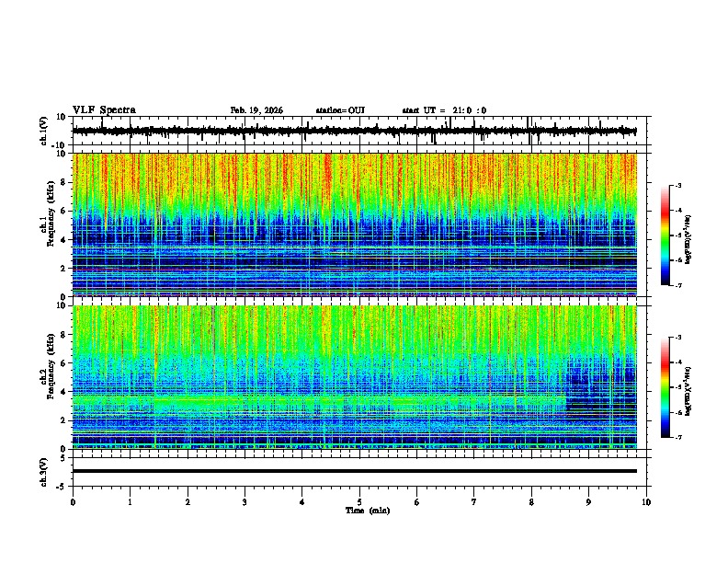
Task: Click the ch.1 color bar '-3' label
Action: point(677,185)
